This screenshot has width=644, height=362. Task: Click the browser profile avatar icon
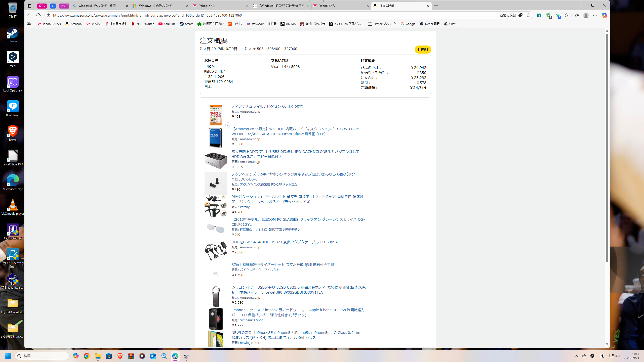pos(586,15)
